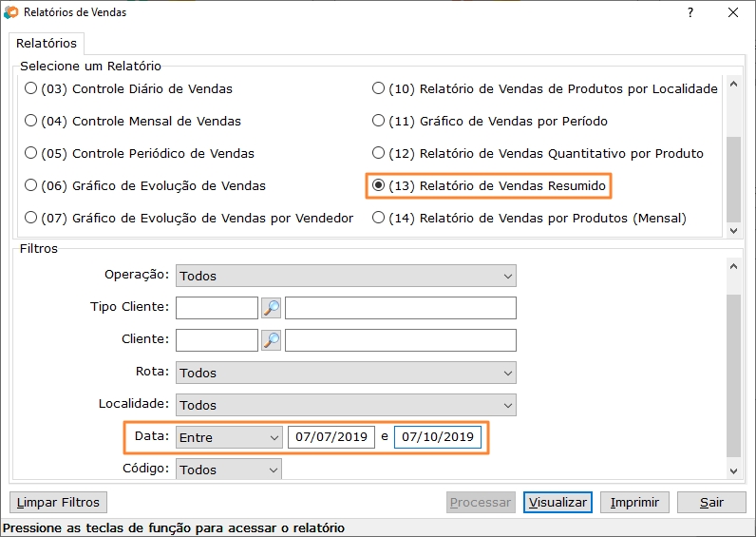756x537 pixels.
Task: Expand the Localidade dropdown
Action: point(346,405)
